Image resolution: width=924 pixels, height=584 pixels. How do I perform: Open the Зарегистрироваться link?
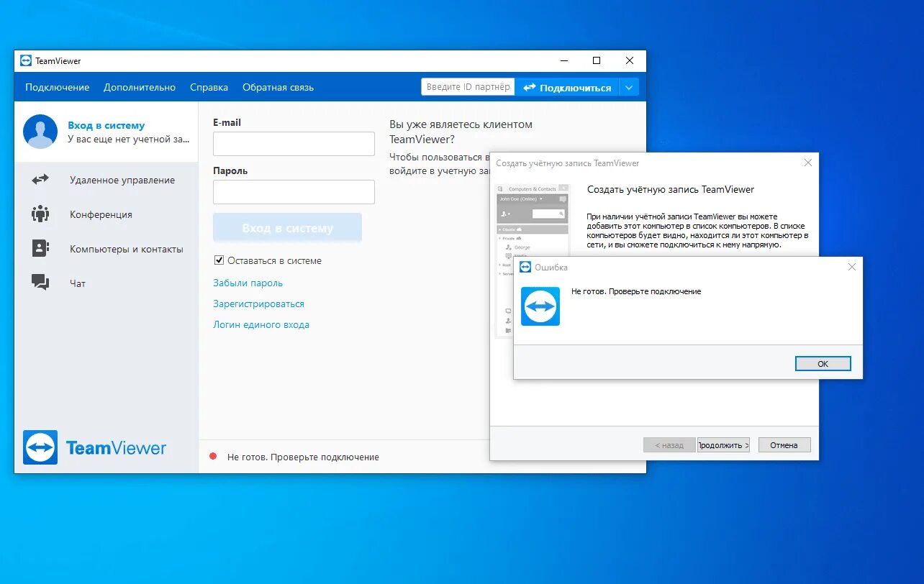point(259,304)
